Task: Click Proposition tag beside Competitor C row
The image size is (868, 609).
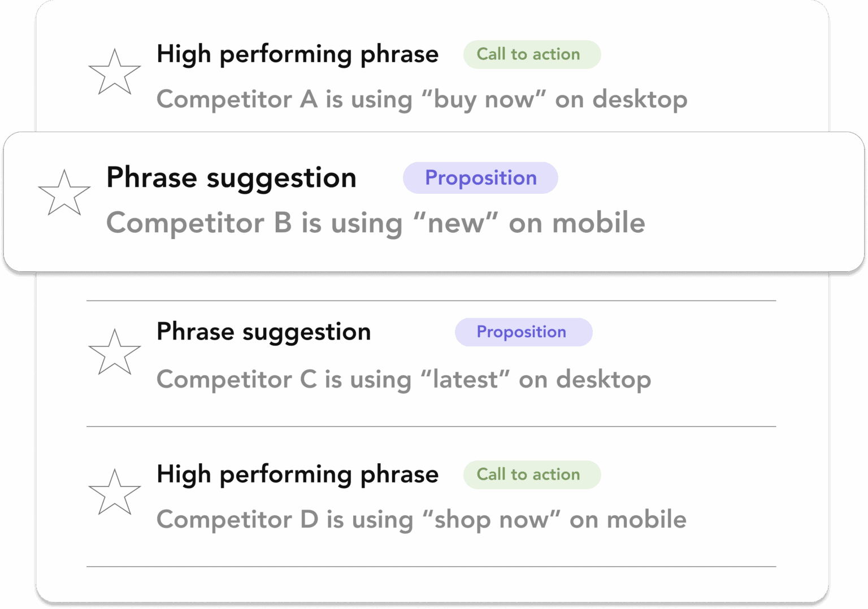Action: click(x=523, y=332)
